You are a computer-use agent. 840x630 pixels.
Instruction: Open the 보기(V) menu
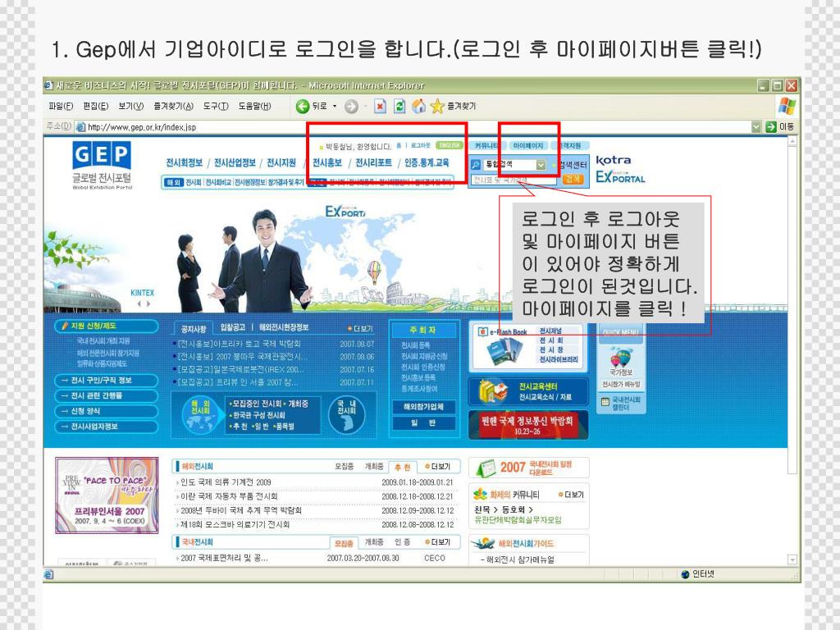click(x=131, y=106)
